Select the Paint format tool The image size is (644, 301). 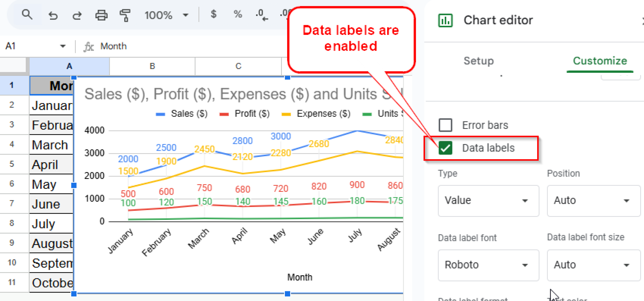125,14
